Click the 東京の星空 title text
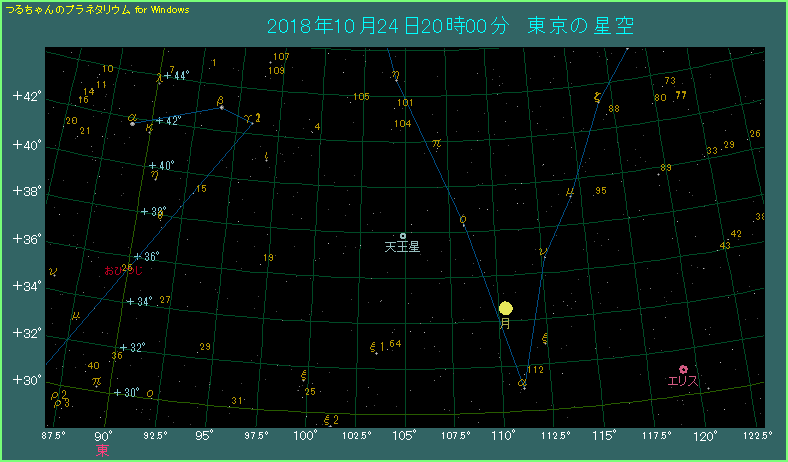 (580, 26)
